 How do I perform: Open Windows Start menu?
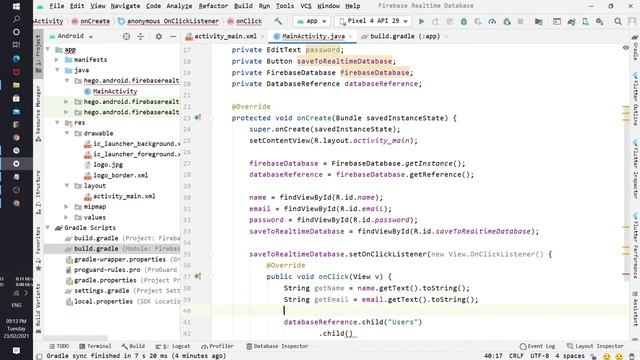click(x=16, y=6)
